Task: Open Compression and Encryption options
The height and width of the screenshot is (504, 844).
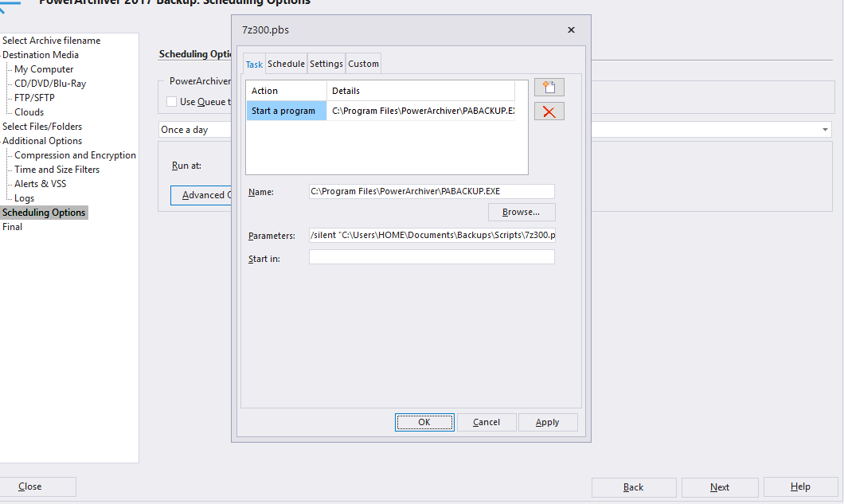Action: (75, 155)
